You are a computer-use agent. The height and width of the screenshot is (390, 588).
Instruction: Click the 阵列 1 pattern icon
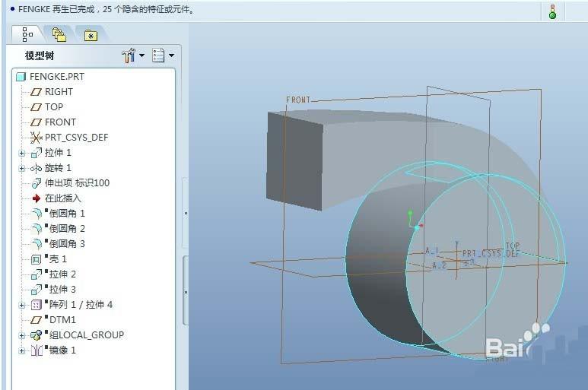click(36, 305)
